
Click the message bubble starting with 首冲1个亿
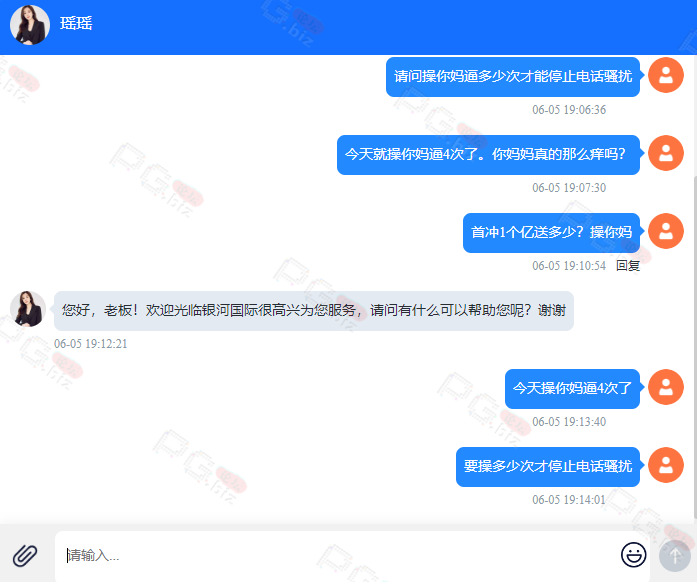pos(551,233)
